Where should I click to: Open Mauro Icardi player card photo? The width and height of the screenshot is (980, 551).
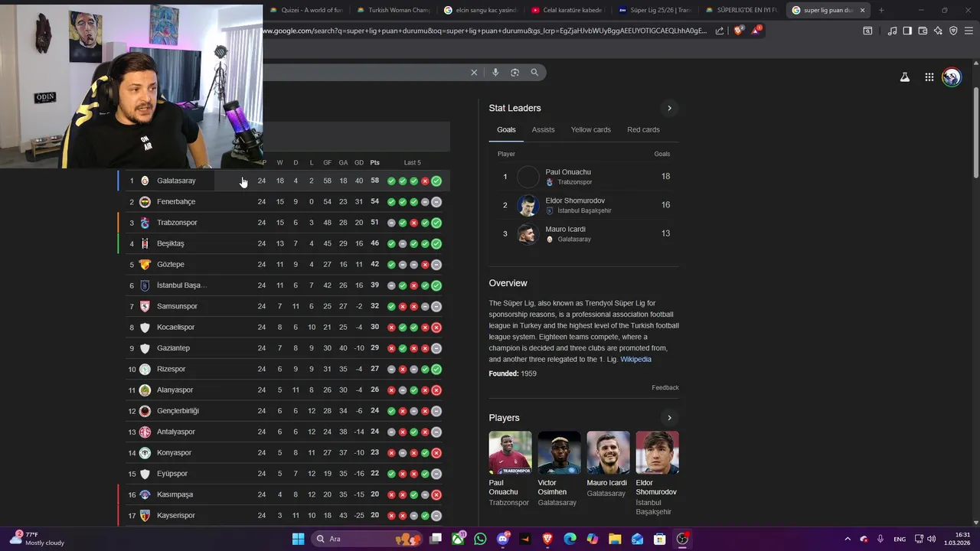(x=608, y=452)
